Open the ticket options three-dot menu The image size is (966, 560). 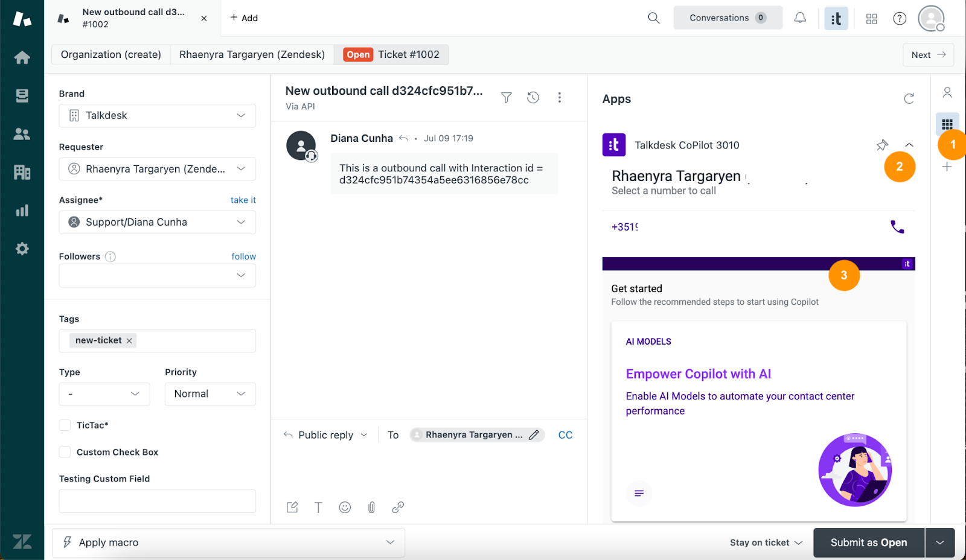coord(560,97)
